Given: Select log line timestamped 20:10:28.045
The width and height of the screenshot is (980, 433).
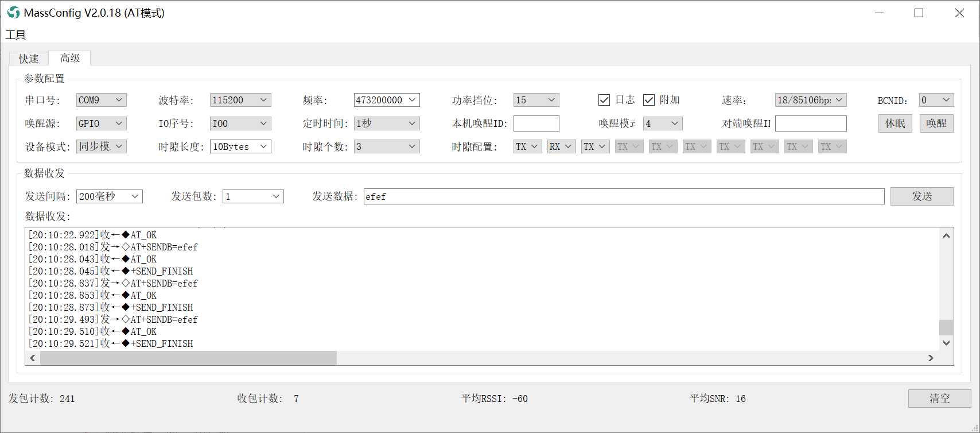Looking at the screenshot, I should click(x=111, y=271).
